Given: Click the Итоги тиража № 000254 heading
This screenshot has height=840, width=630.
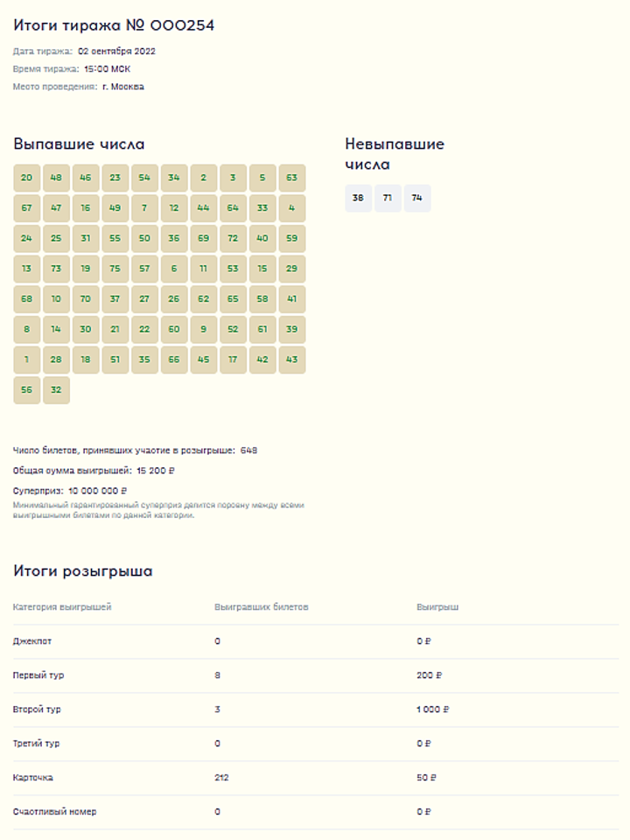Looking at the screenshot, I should (114, 25).
